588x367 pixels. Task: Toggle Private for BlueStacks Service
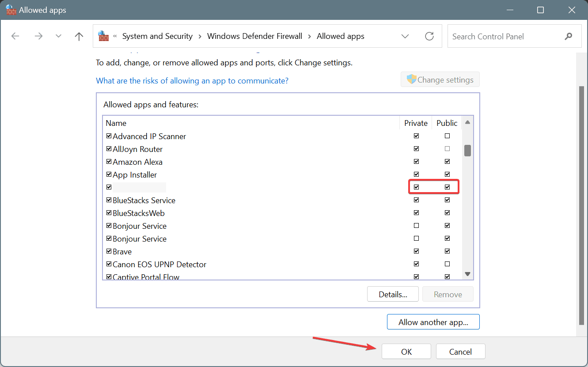click(x=416, y=200)
